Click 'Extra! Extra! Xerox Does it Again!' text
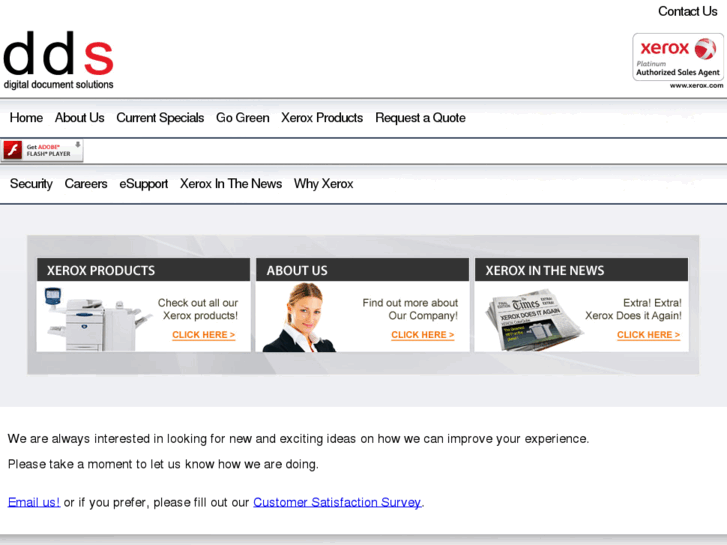 [x=633, y=309]
